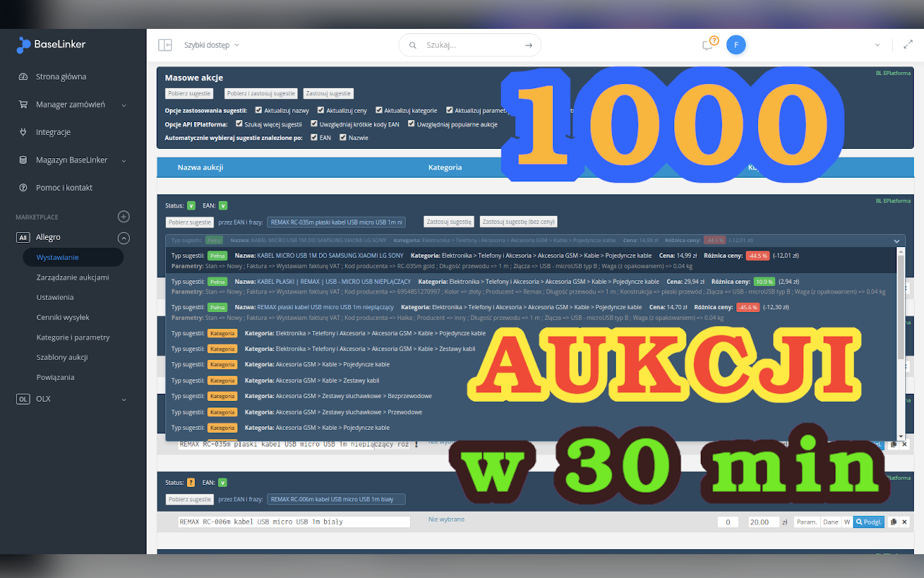
Task: Go to 'Zarządzanie aukcjami'
Action: coord(72,277)
